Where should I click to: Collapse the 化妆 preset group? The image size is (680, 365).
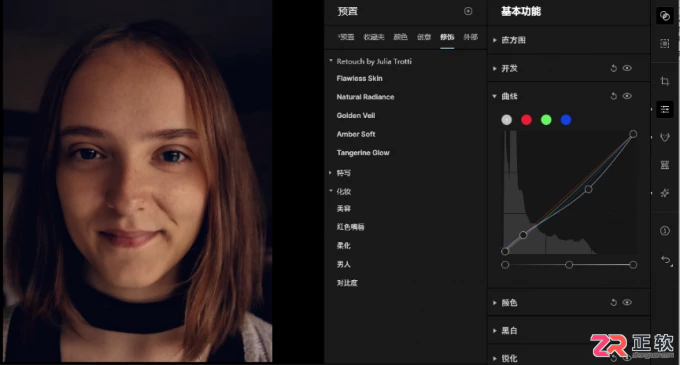(331, 191)
